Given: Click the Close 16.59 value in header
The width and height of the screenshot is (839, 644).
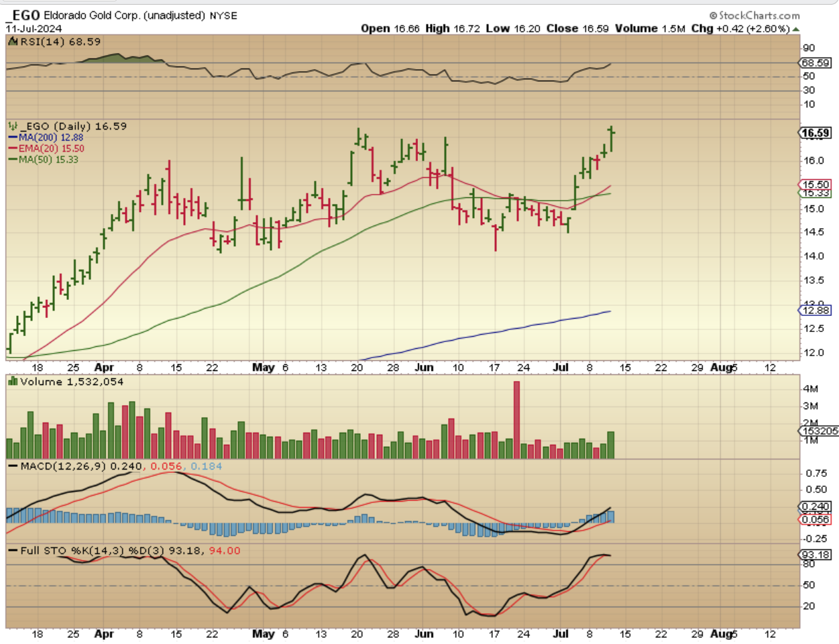Looking at the screenshot, I should [x=577, y=28].
